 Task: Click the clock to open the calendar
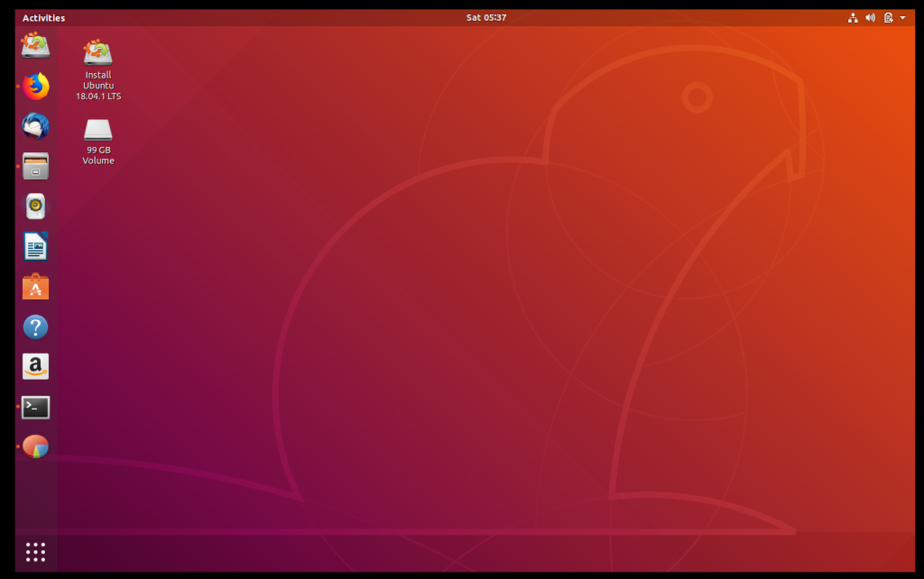point(487,17)
